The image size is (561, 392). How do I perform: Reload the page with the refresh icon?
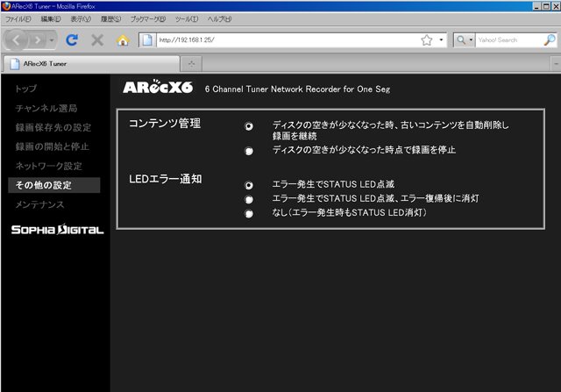coord(72,40)
